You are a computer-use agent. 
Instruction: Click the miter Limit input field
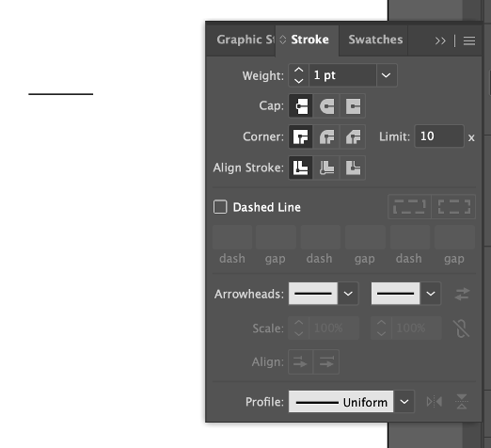(x=439, y=136)
